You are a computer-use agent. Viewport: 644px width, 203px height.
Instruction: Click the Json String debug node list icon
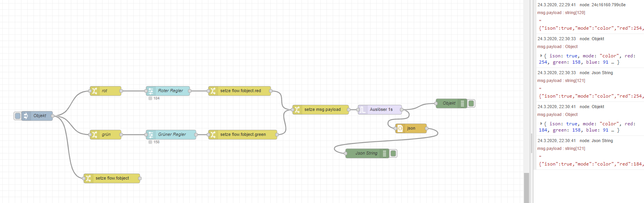pos(385,153)
